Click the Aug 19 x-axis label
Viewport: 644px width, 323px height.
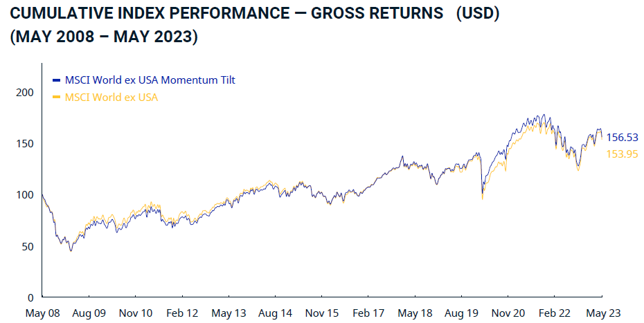coord(462,313)
